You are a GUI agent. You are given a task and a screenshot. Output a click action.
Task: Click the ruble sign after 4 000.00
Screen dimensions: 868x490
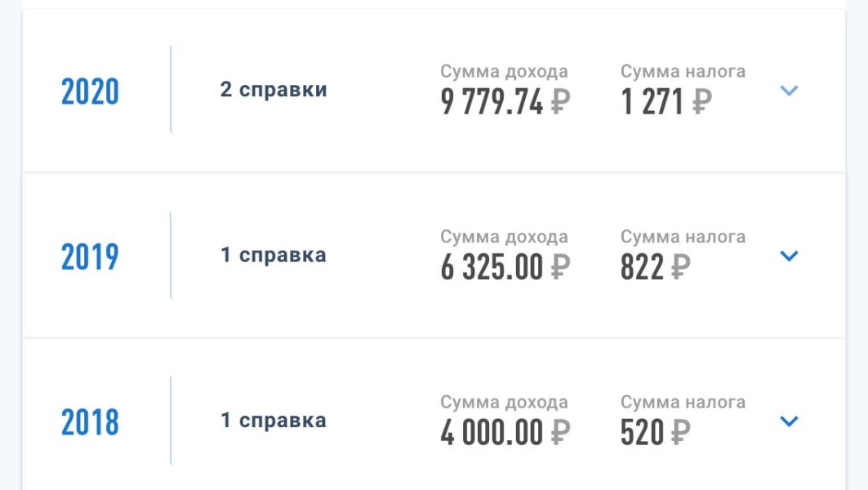pos(559,434)
